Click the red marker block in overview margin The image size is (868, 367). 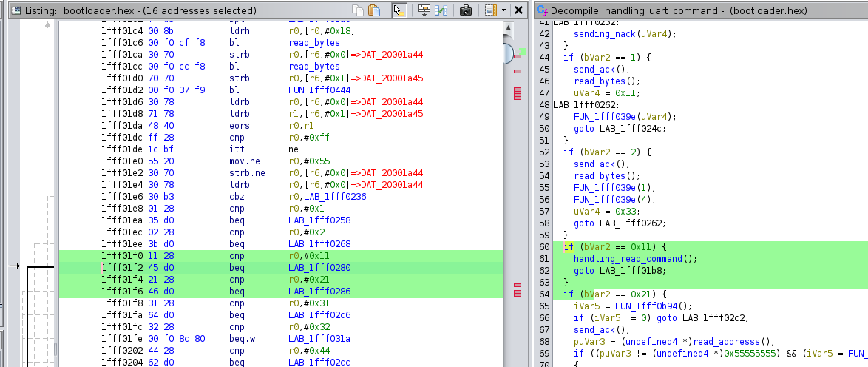click(x=517, y=93)
